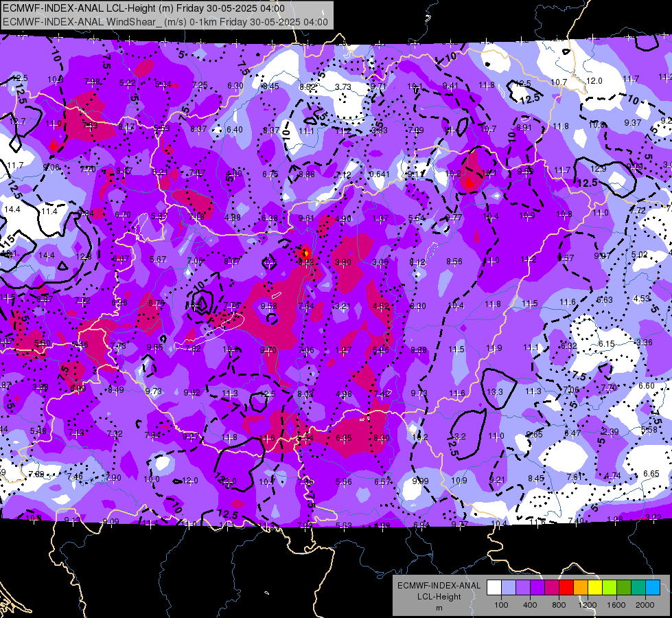This screenshot has height=618, width=672.
Task: Click the '1.37' wind shear value
Action: click(x=380, y=219)
